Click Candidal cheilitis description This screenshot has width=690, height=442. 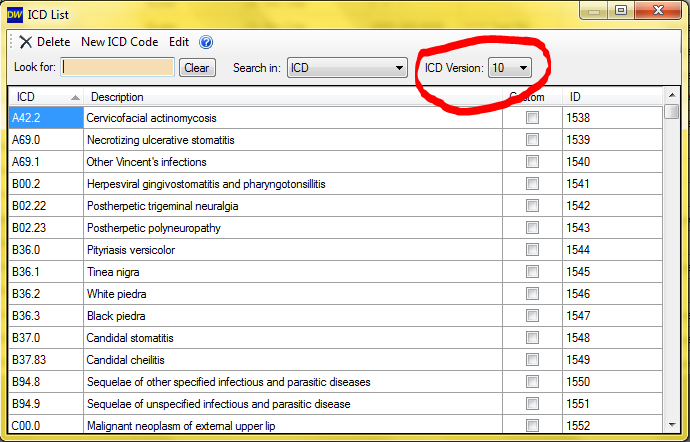(125, 360)
